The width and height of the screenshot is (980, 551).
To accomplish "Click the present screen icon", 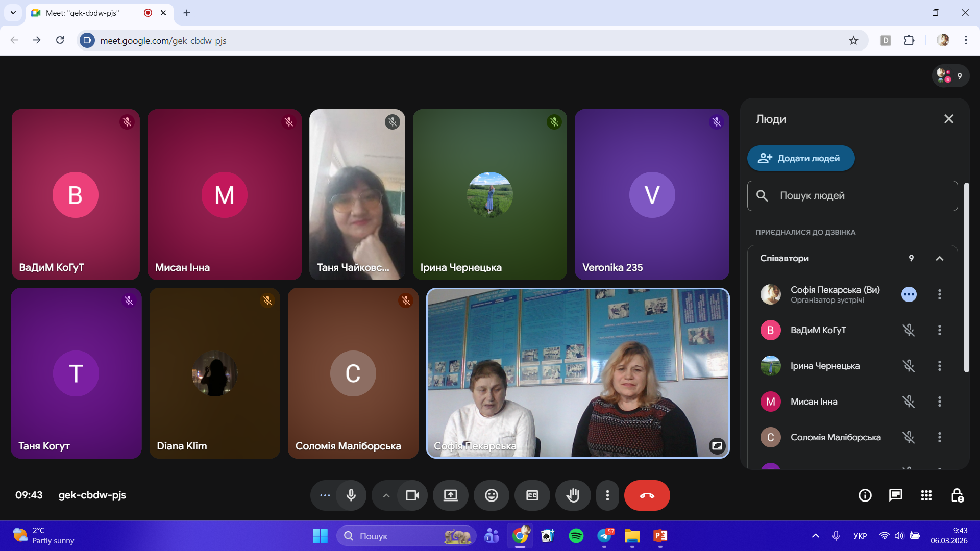I will [x=450, y=495].
